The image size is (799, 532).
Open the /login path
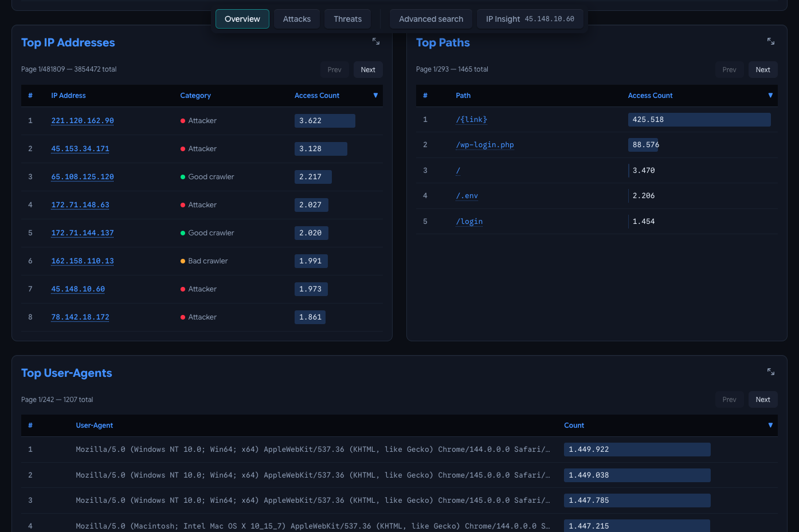(469, 222)
